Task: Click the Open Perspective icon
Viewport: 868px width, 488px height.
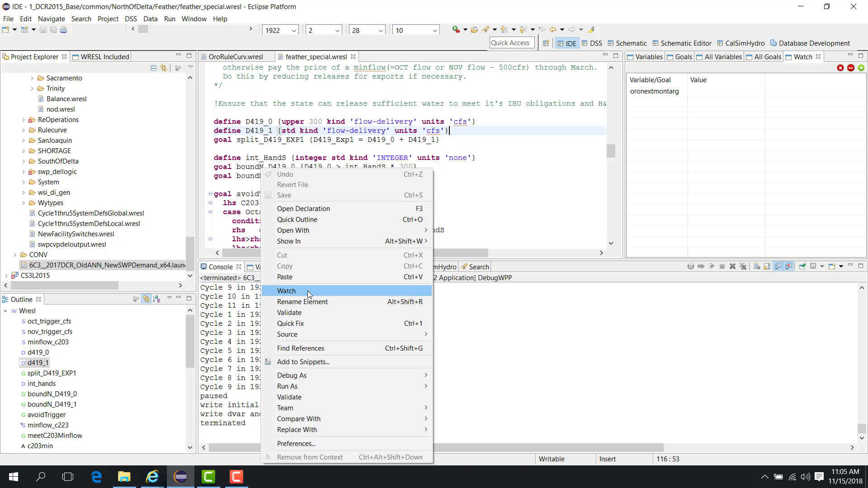Action: tap(546, 43)
